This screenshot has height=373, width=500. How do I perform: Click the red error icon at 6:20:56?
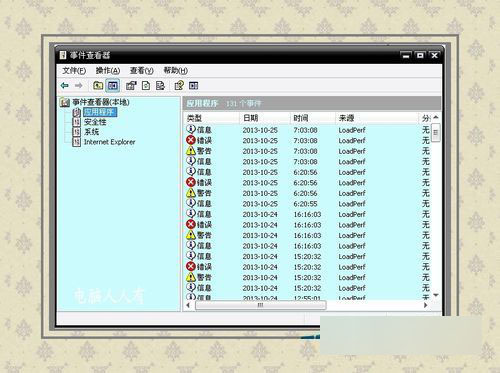(x=191, y=182)
